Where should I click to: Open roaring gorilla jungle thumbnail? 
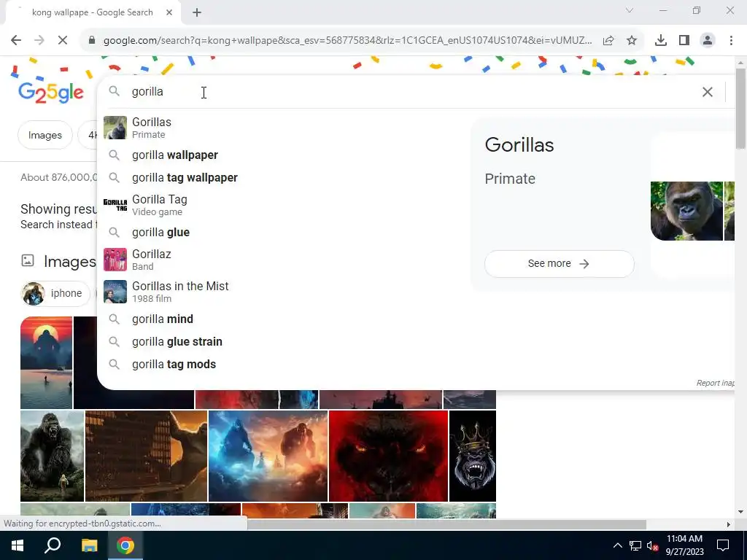(x=52, y=456)
